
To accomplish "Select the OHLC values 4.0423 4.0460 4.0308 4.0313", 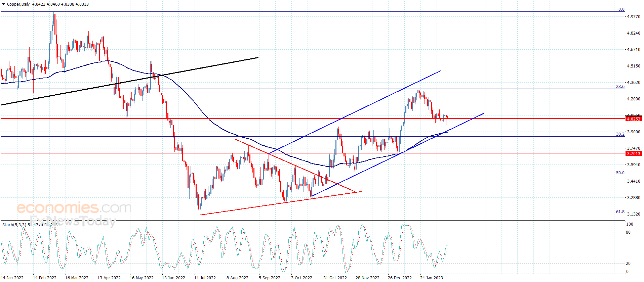I will 61,4.
